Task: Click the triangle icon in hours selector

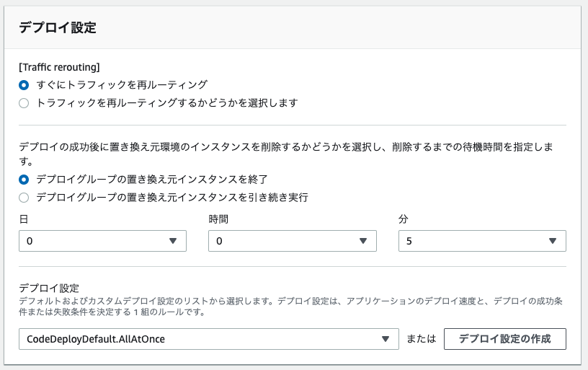Action: click(363, 242)
